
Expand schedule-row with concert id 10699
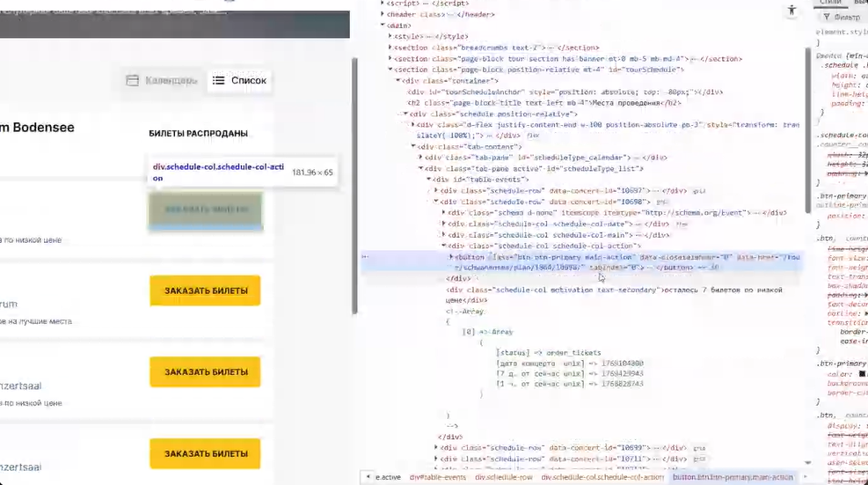436,448
